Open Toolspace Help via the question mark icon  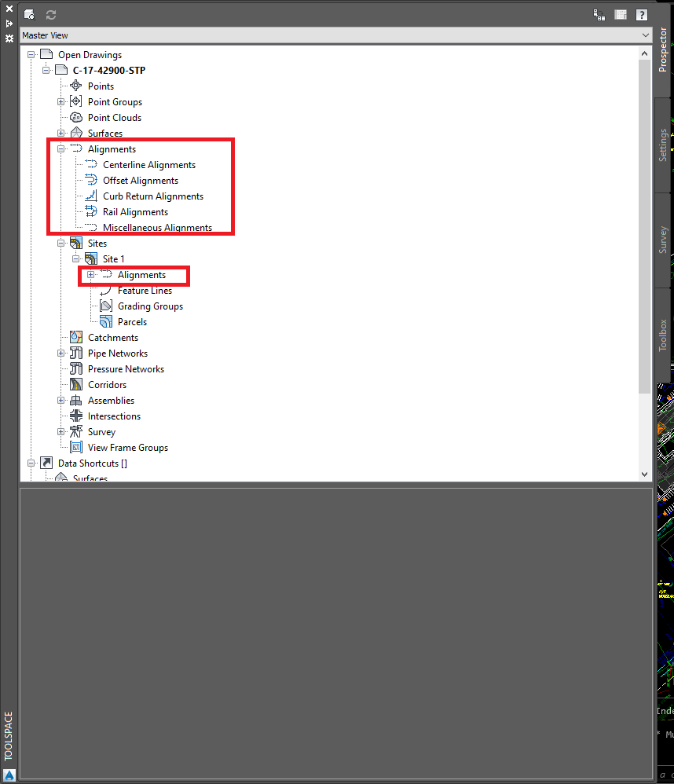coord(642,14)
